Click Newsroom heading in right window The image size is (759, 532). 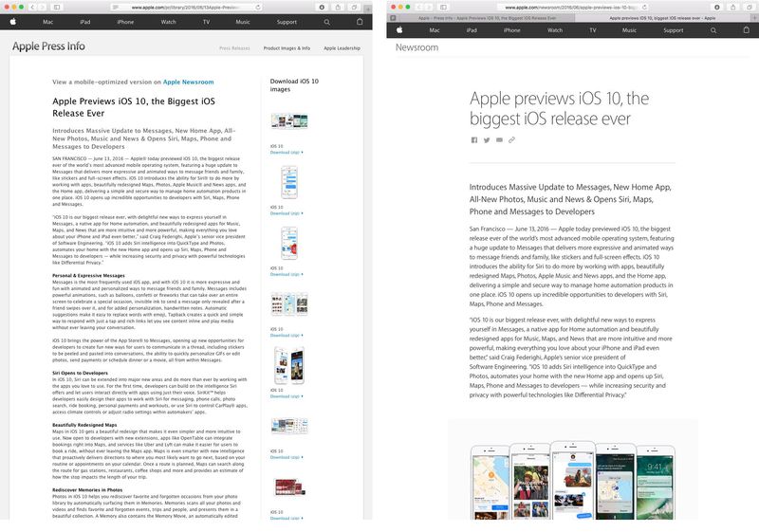pos(417,47)
